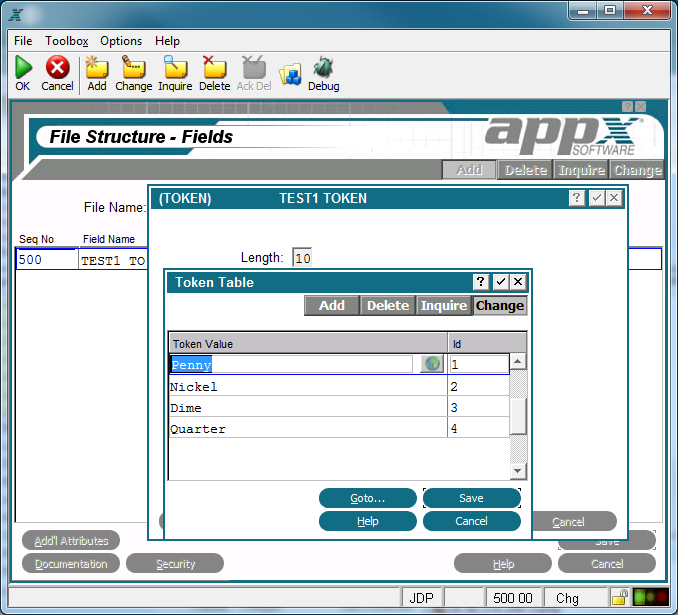Click the Debug beetle icon
Viewport: 678px width, 615px height.
(x=323, y=67)
